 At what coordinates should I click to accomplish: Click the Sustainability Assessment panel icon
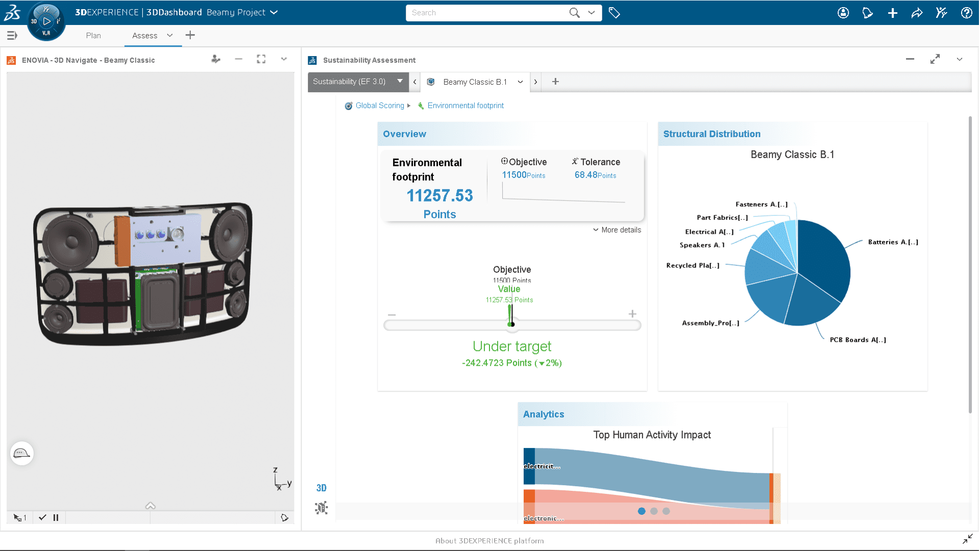(312, 60)
